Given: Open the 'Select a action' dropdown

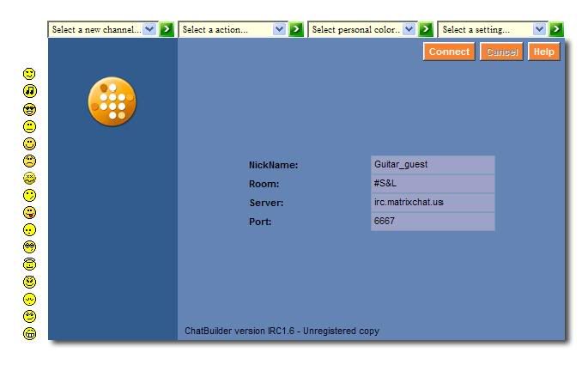Looking at the screenshot, I should tap(232, 29).
